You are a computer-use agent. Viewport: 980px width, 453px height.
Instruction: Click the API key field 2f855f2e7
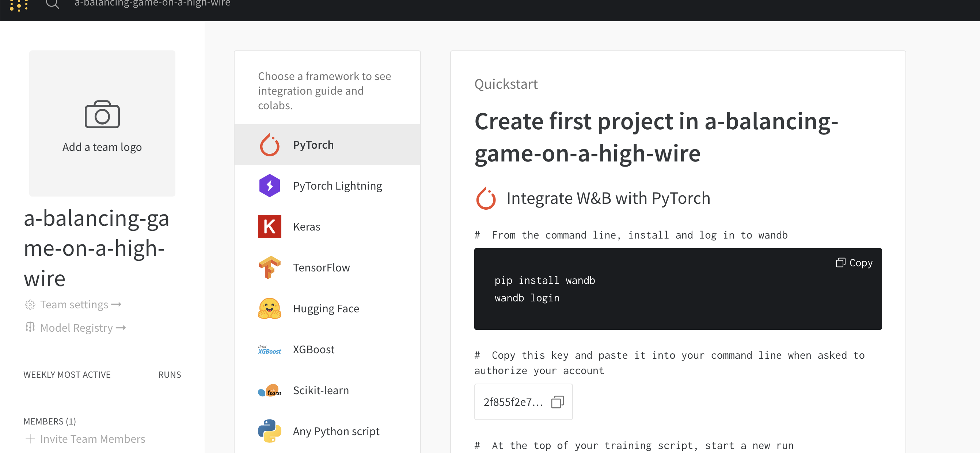coord(513,402)
